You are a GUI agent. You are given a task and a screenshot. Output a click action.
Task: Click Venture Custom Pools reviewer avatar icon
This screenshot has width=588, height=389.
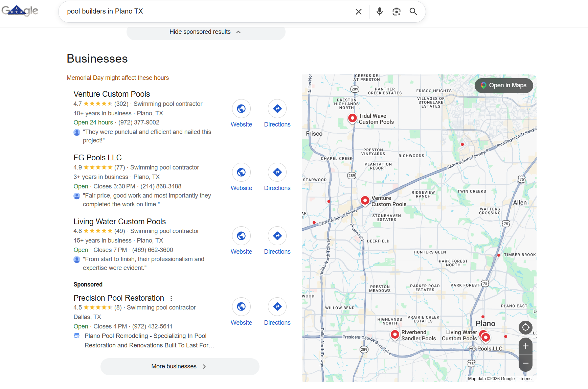coord(77,132)
